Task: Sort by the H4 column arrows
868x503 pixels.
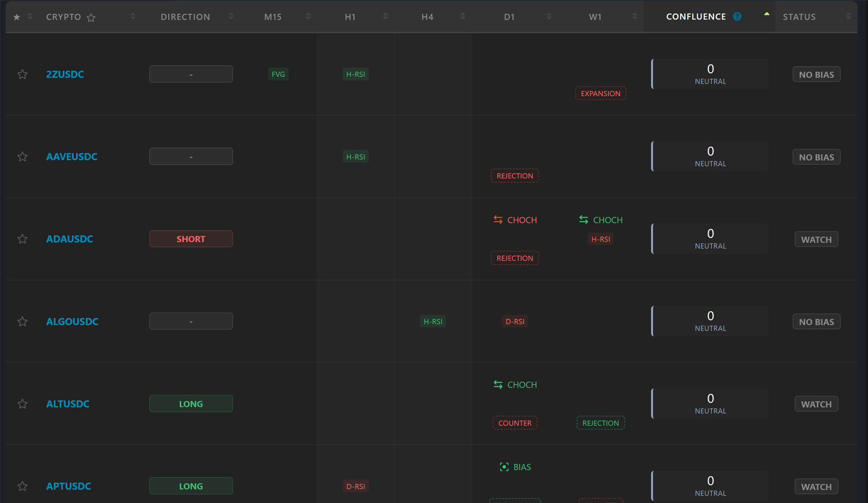Action: 463,16
